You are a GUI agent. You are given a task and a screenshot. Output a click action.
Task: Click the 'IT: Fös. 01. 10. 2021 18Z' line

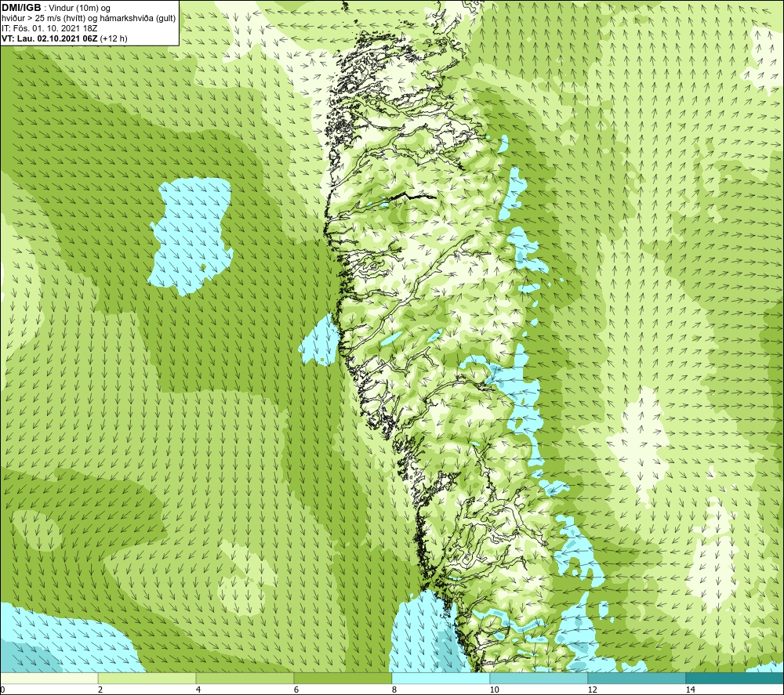pyautogui.click(x=49, y=28)
